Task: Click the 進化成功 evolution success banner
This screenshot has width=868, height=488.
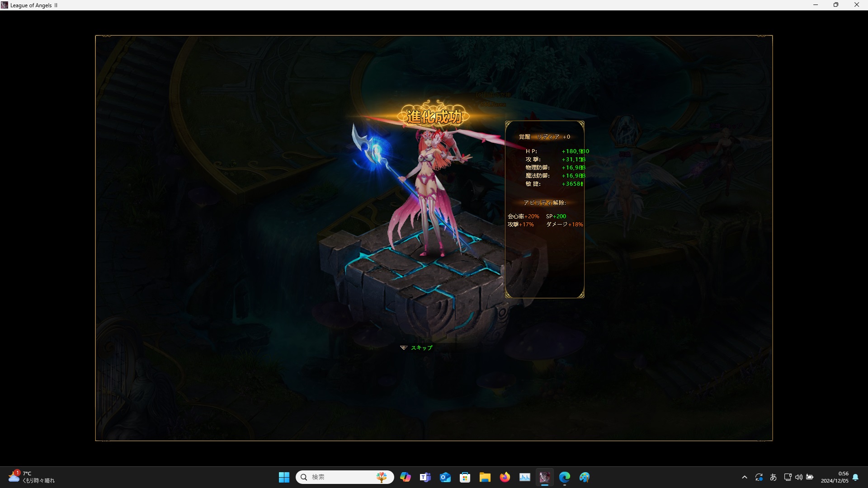Action: [x=434, y=117]
